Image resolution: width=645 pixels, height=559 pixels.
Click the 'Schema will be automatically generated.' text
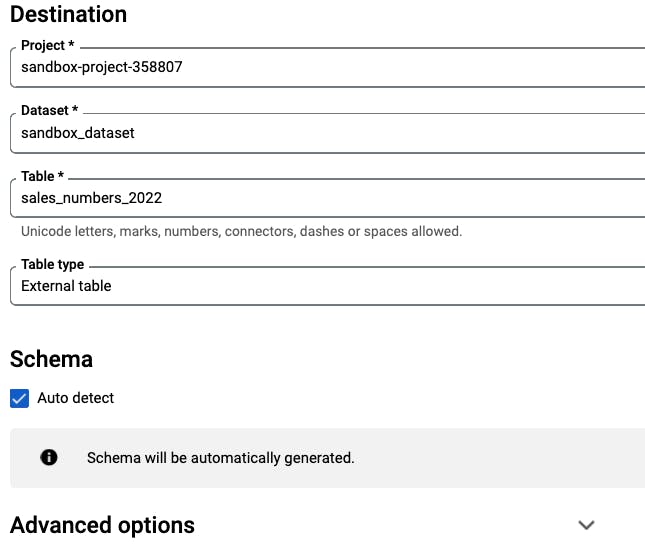pos(220,458)
